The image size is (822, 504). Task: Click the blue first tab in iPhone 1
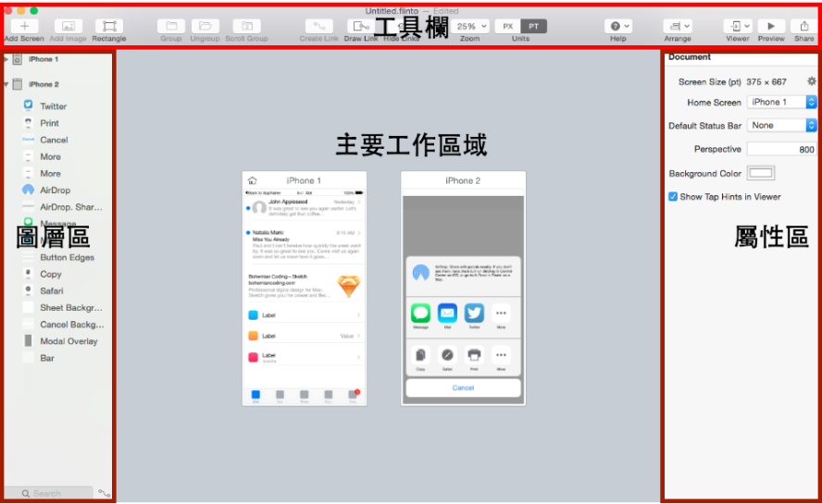coord(255,395)
